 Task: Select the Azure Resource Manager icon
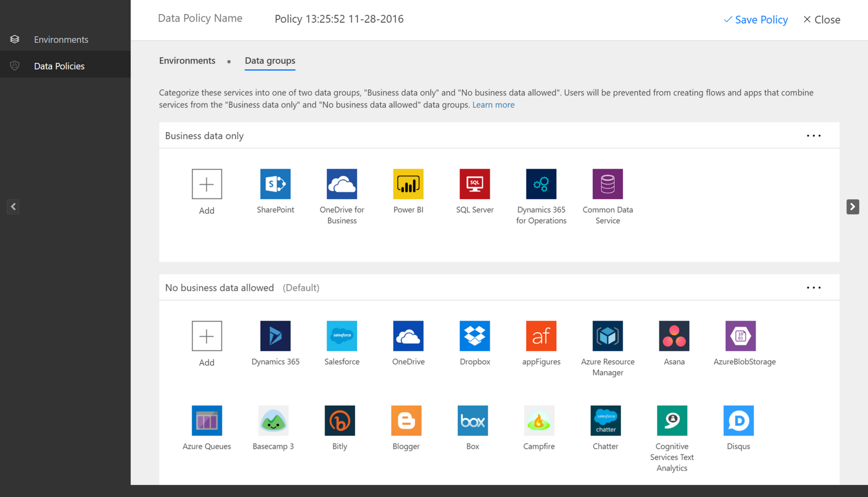point(607,335)
